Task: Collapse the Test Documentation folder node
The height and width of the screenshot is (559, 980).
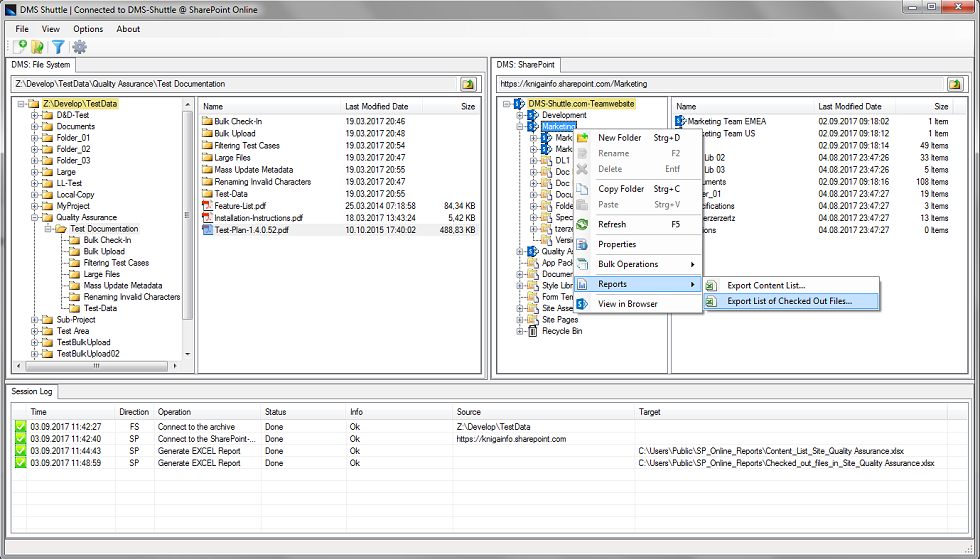Action: tap(49, 229)
